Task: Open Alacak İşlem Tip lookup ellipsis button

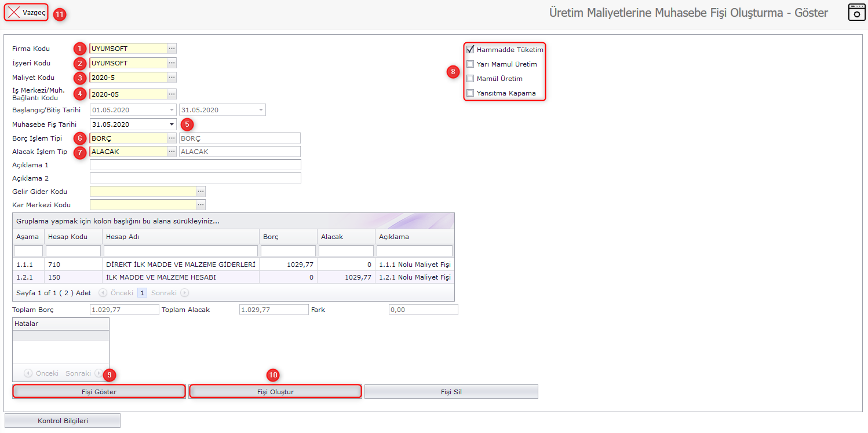Action: click(x=172, y=152)
